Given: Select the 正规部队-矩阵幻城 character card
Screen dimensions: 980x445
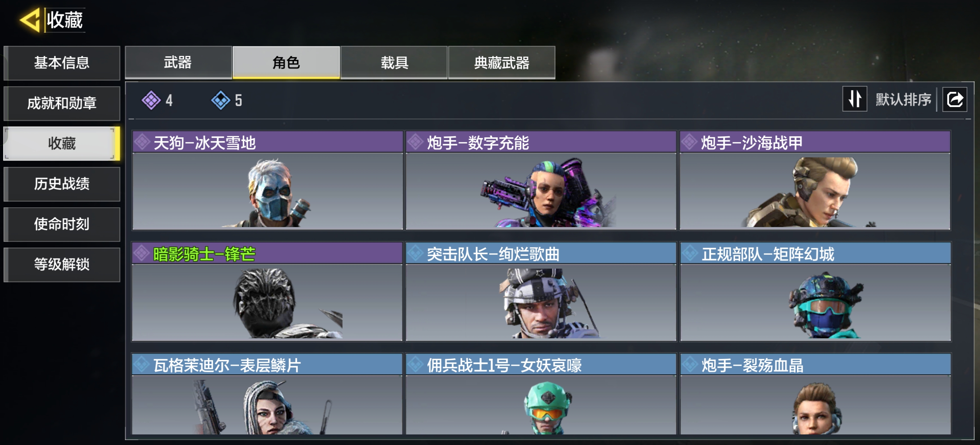Looking at the screenshot, I should [815, 292].
